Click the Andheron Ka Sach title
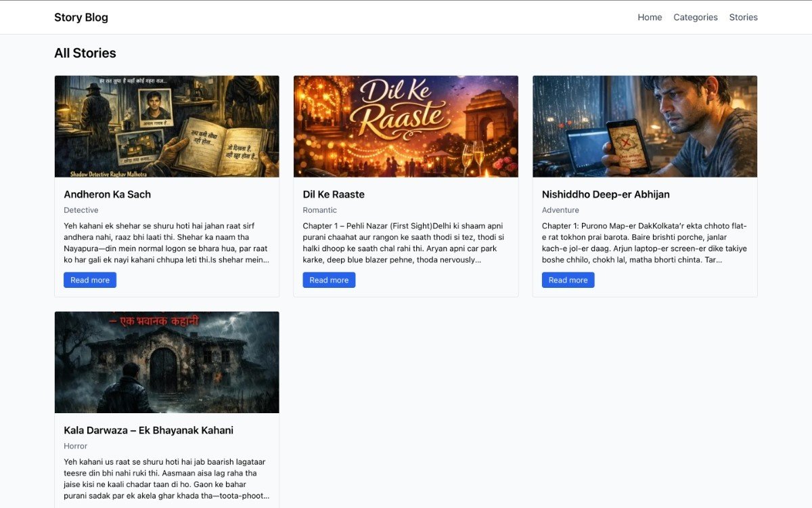 pos(108,194)
